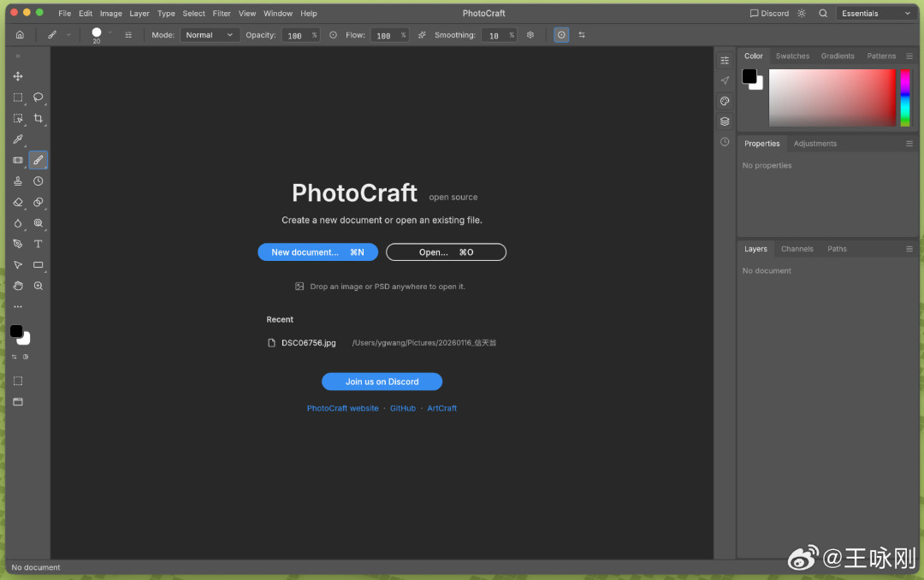The width and height of the screenshot is (924, 580).
Task: Toggle the pressure-size button after Smoothing
Action: pos(561,35)
